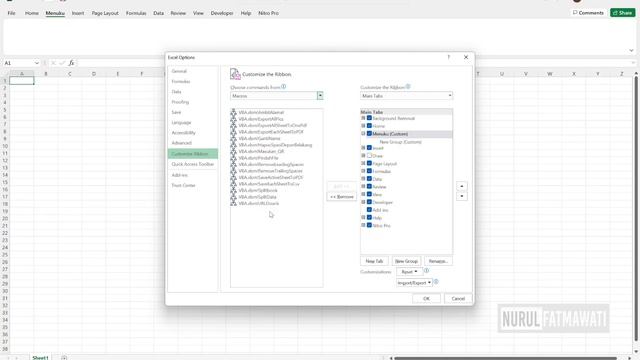Expand the Help tree node
640x360 pixels.
pos(363,218)
